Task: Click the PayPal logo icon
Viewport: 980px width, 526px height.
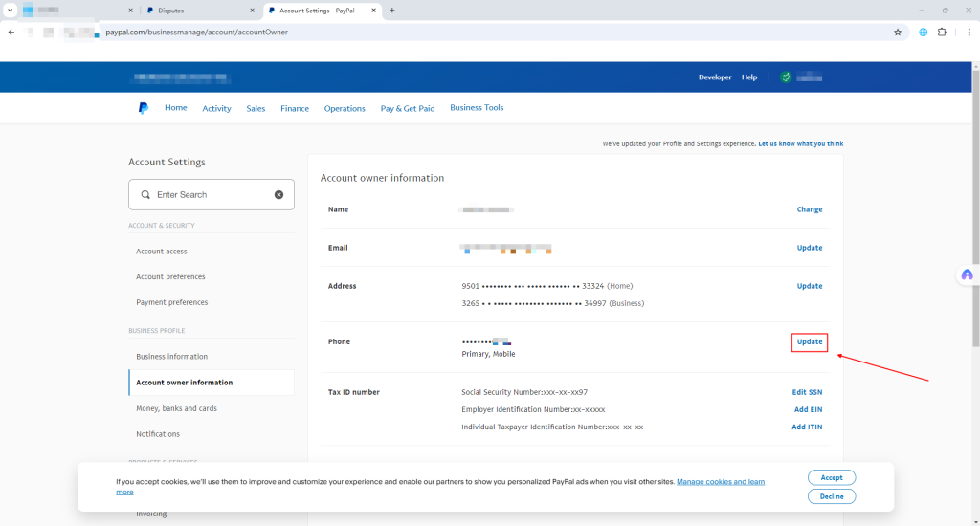Action: (144, 108)
